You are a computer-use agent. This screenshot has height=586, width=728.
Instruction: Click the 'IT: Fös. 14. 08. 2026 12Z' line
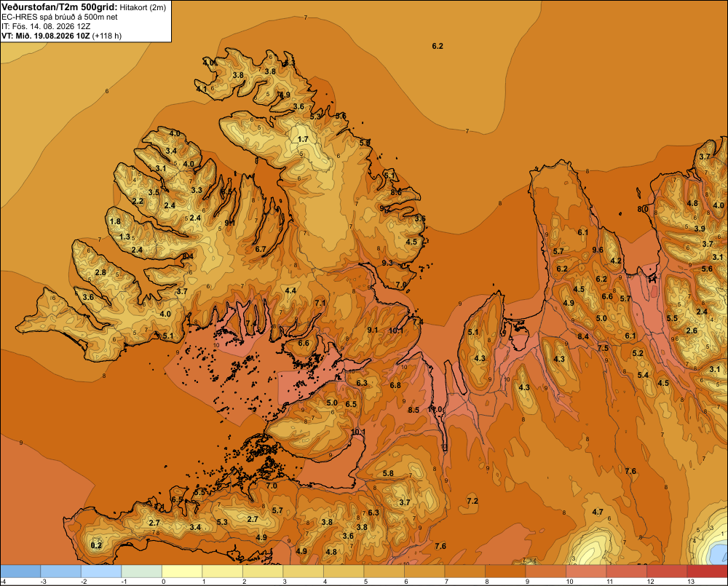(x=46, y=26)
